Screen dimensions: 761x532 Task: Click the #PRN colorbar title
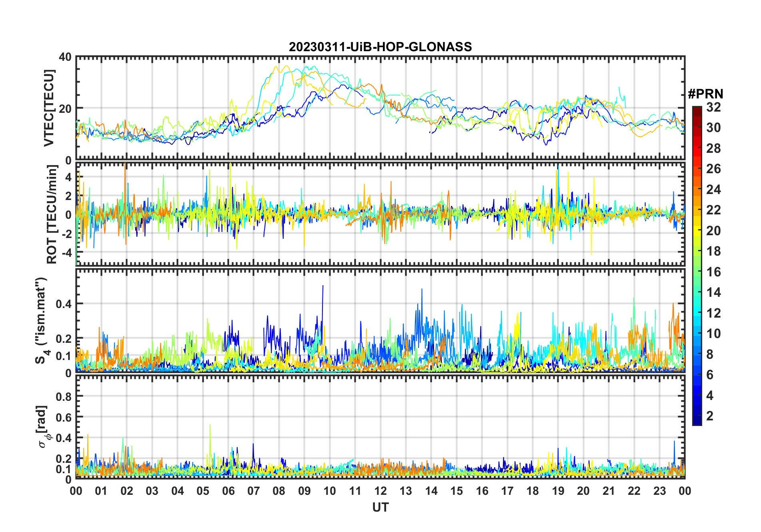705,94
